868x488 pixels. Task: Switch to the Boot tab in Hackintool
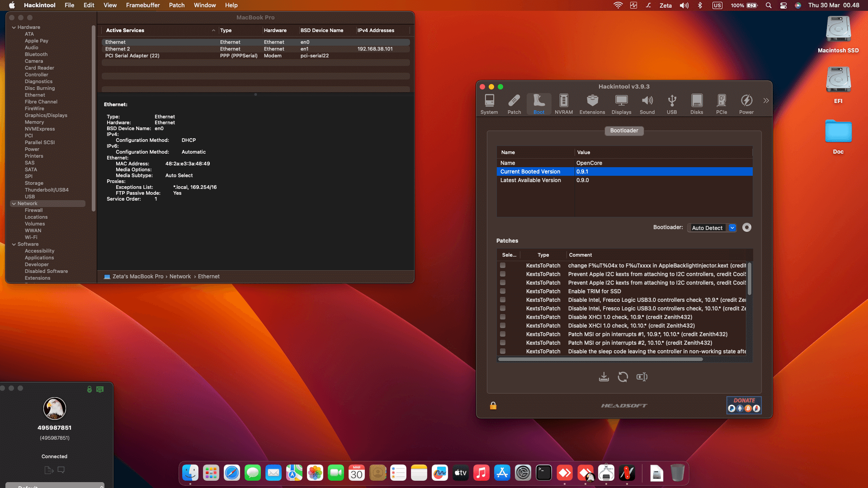click(x=539, y=104)
